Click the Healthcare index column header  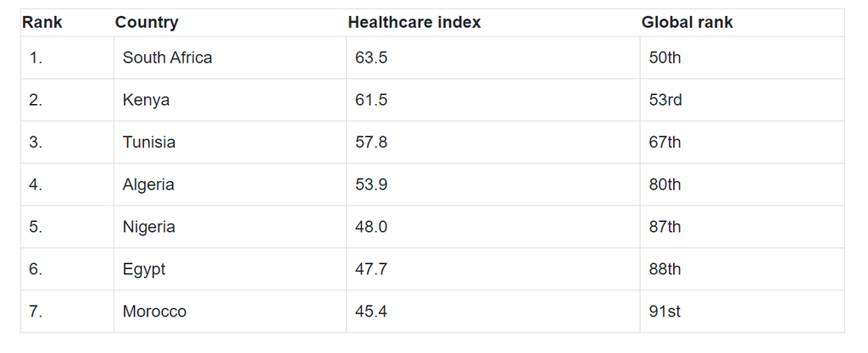414,23
